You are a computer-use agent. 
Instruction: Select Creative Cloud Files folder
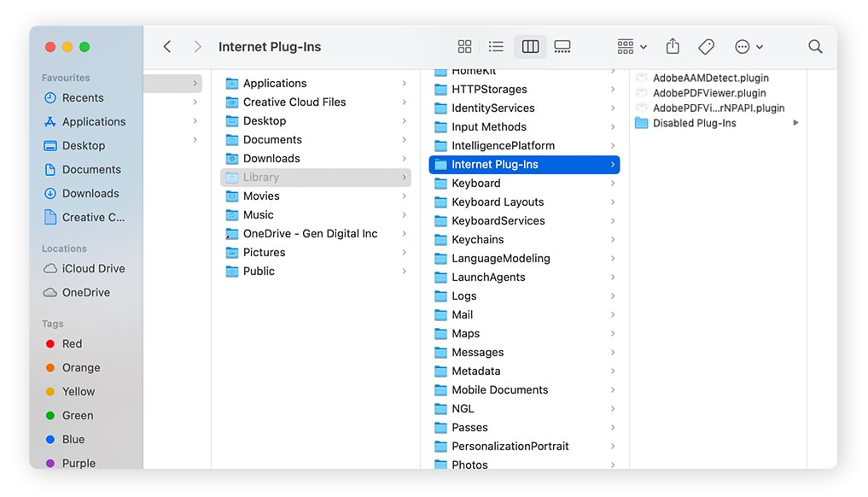tap(316, 102)
